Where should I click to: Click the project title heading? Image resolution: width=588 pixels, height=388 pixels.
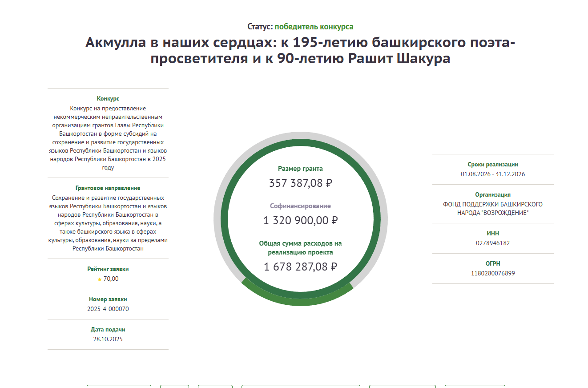point(300,51)
